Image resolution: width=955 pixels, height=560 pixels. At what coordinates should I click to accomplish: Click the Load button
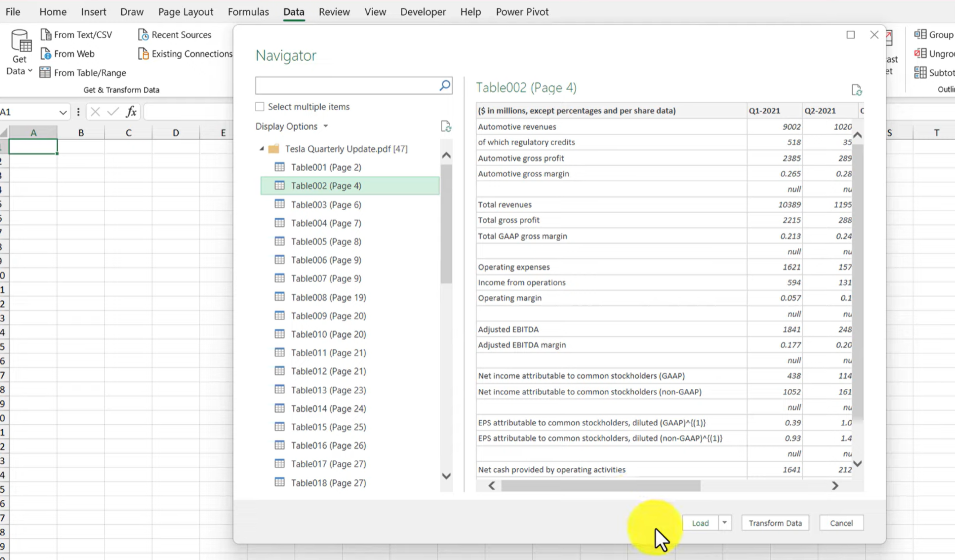[700, 523]
